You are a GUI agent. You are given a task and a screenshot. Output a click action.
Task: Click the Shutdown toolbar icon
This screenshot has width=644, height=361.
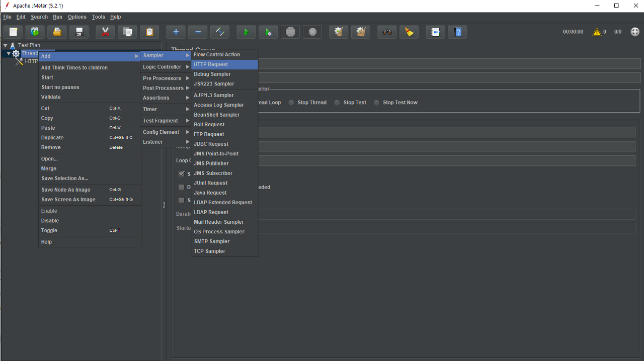(312, 32)
